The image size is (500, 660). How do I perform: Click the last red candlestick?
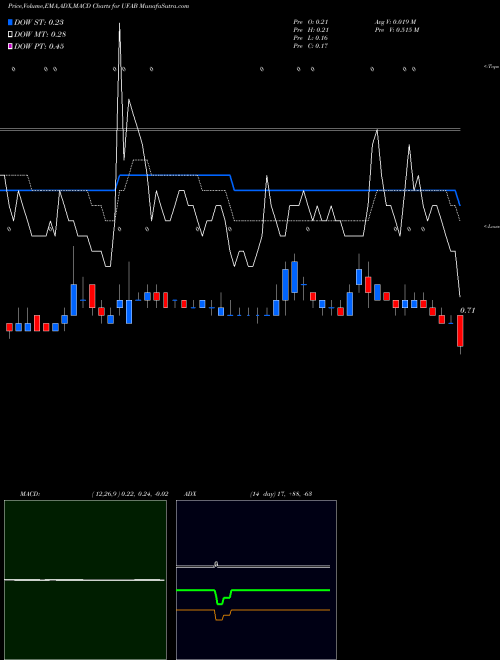460,331
